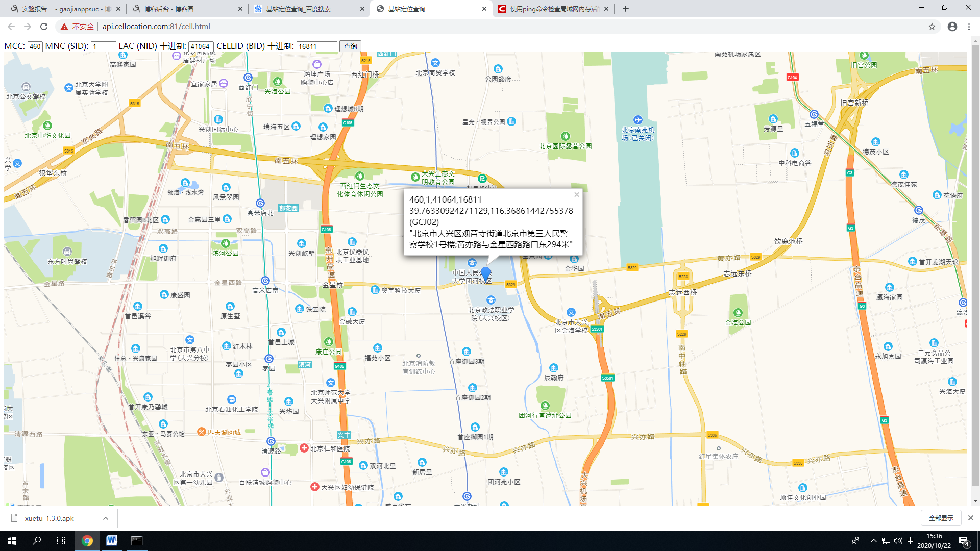
Task: Close the downloads bar
Action: coord(971,518)
